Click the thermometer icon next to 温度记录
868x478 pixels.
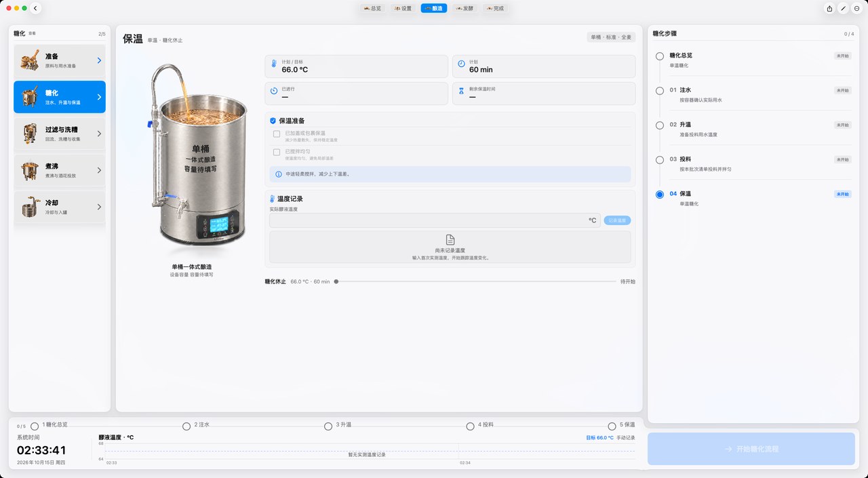pyautogui.click(x=273, y=199)
